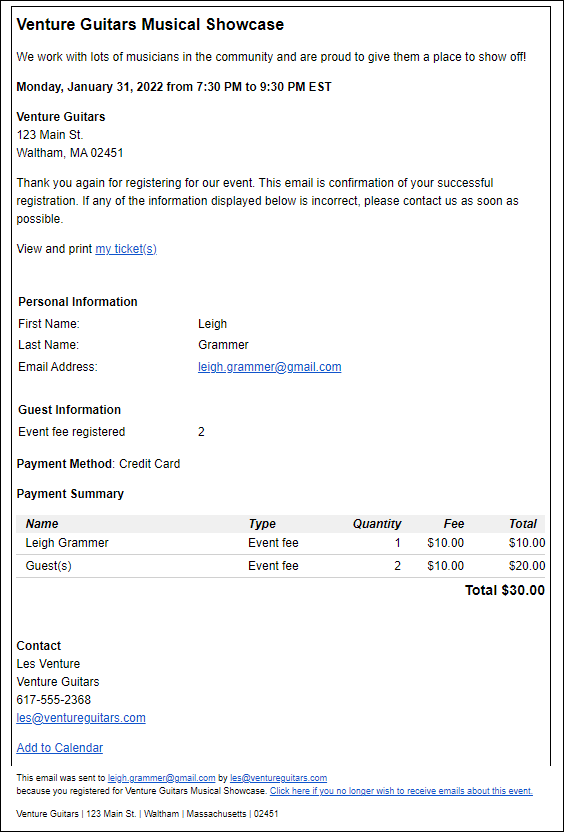Image resolution: width=564 pixels, height=832 pixels.
Task: Click the footer recipient leigh.grammer@gmail.com link
Action: point(161,778)
